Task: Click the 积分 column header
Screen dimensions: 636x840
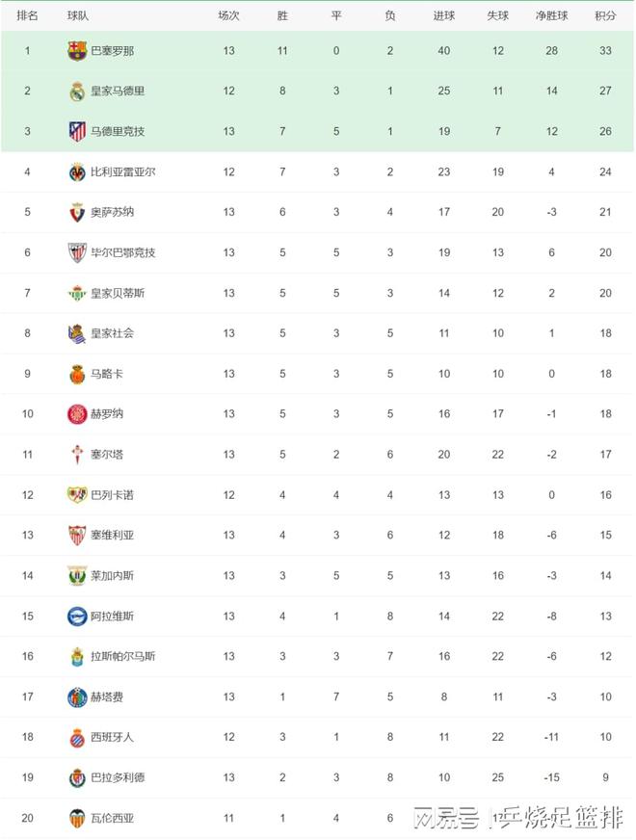Action: point(605,15)
